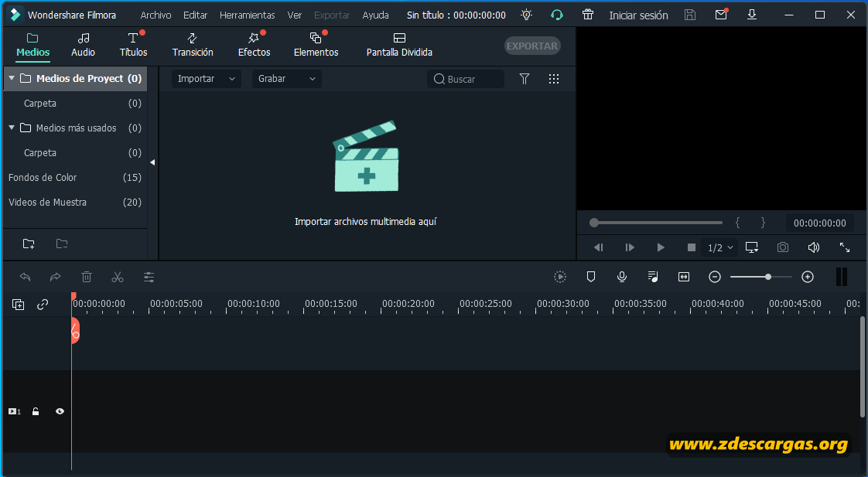Click the download icon in title bar
The height and width of the screenshot is (477, 868).
[x=752, y=15]
